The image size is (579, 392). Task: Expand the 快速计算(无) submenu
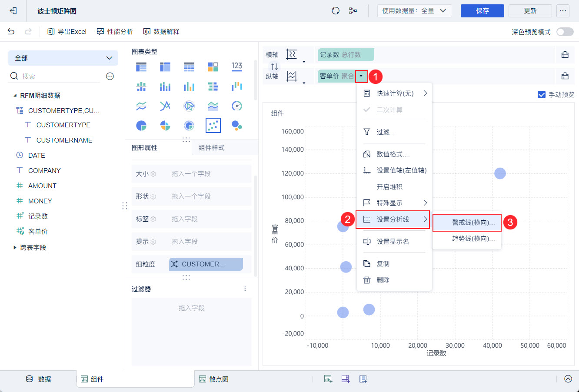(x=394, y=93)
